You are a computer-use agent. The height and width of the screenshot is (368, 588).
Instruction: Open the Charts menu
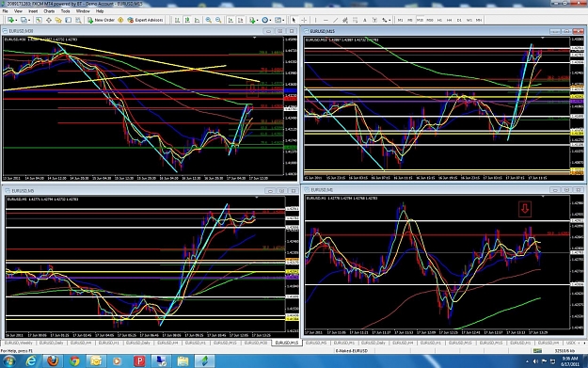click(x=49, y=11)
